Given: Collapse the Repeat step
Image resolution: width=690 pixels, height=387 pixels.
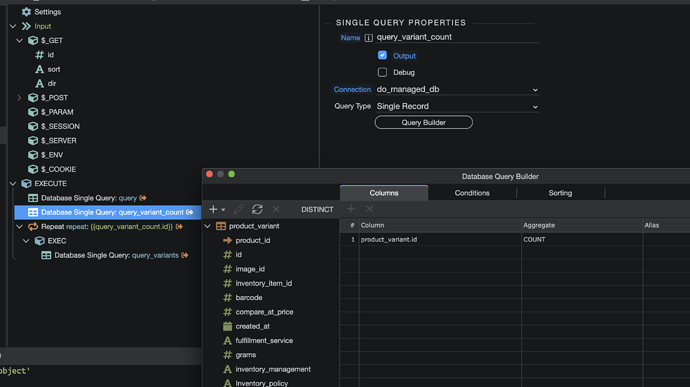Looking at the screenshot, I should pos(20,226).
